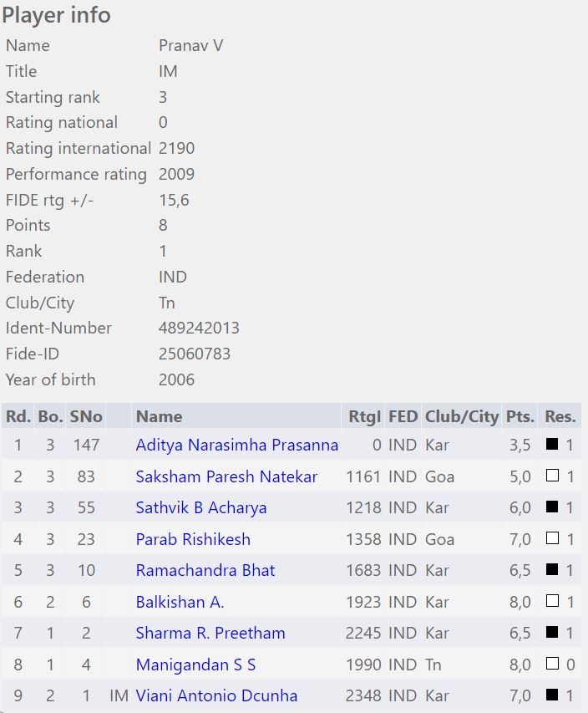Open Manigandan S S player info
The width and height of the screenshot is (588, 713).
point(195,665)
